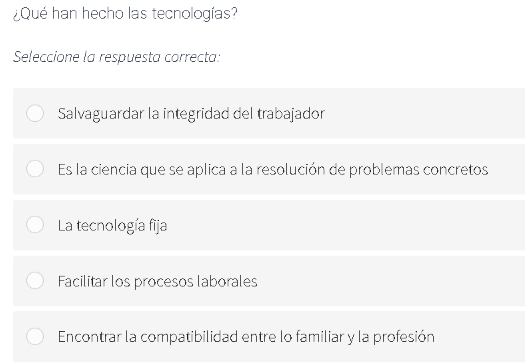Choose radio for 'Es la ciencia que se aplica'
This screenshot has width=525, height=364.
click(35, 168)
